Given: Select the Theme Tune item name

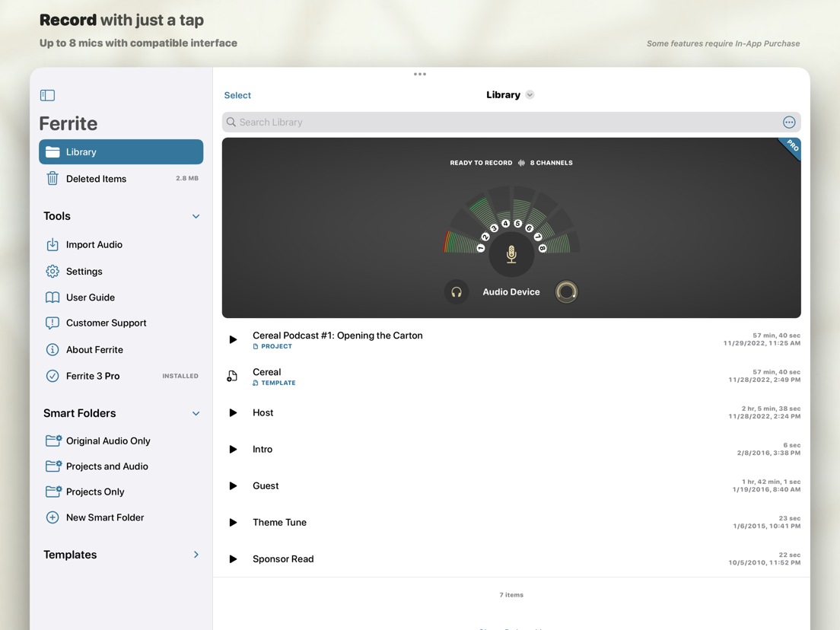Looking at the screenshot, I should (280, 522).
